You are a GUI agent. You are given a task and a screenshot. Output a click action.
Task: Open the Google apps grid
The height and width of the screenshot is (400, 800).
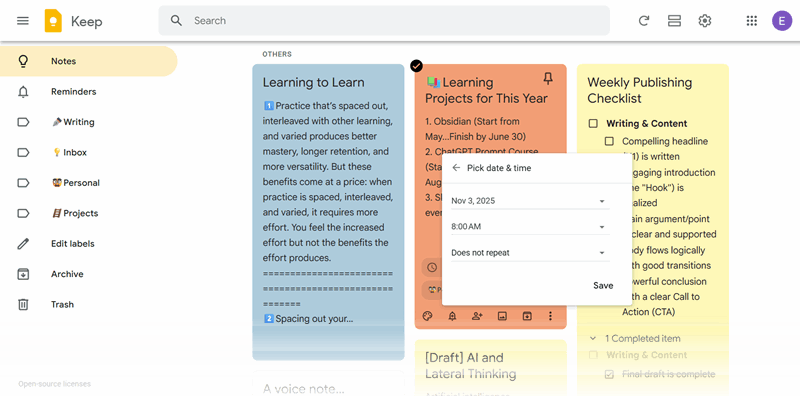coord(752,20)
